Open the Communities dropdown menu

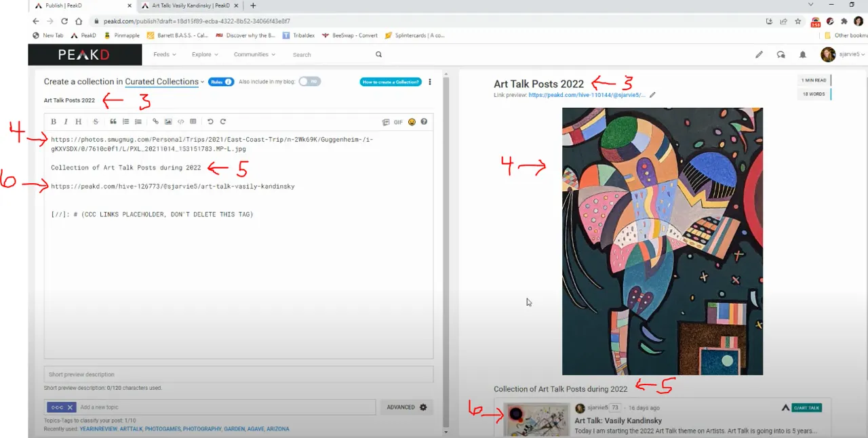tap(254, 54)
